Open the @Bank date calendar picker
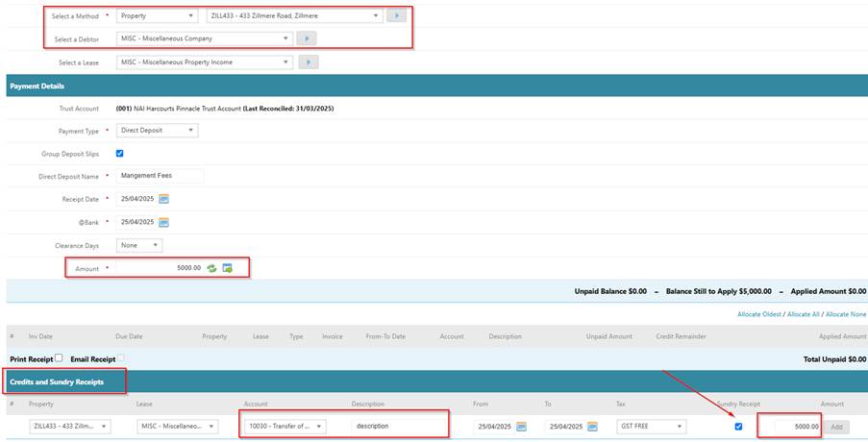Image resolution: width=868 pixels, height=442 pixels. coord(163,222)
